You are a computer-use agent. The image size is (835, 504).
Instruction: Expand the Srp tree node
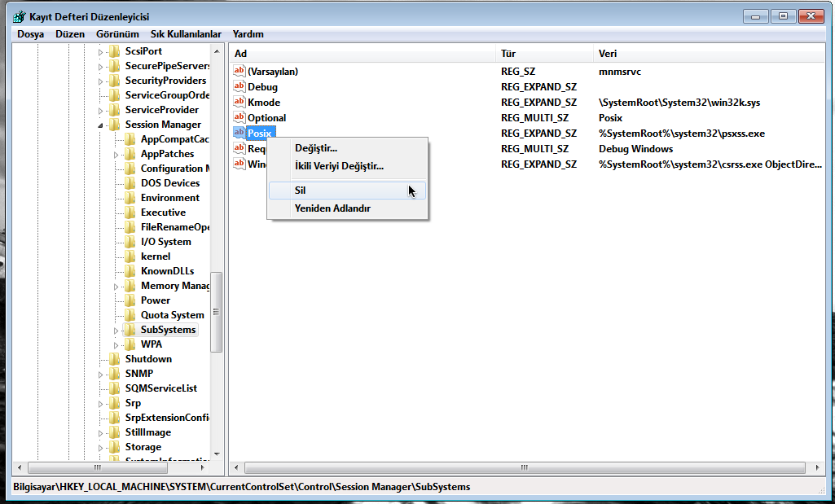point(101,404)
